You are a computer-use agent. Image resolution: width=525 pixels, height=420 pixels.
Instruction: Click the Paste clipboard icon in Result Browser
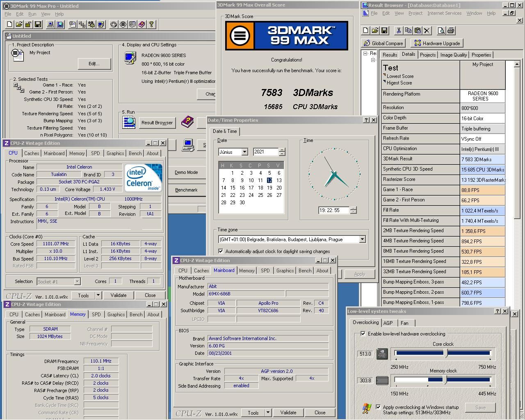pos(418,30)
